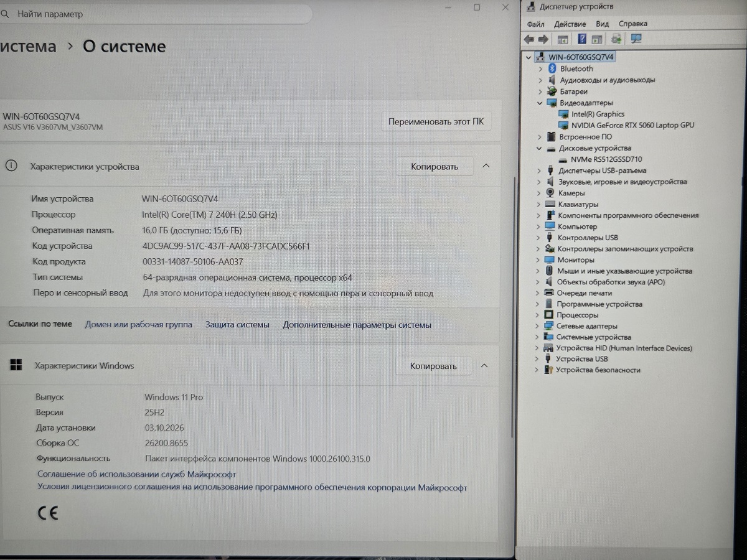Screen dimensions: 747x560
Task: Click Переименовать этот ПК button
Action: tap(436, 121)
